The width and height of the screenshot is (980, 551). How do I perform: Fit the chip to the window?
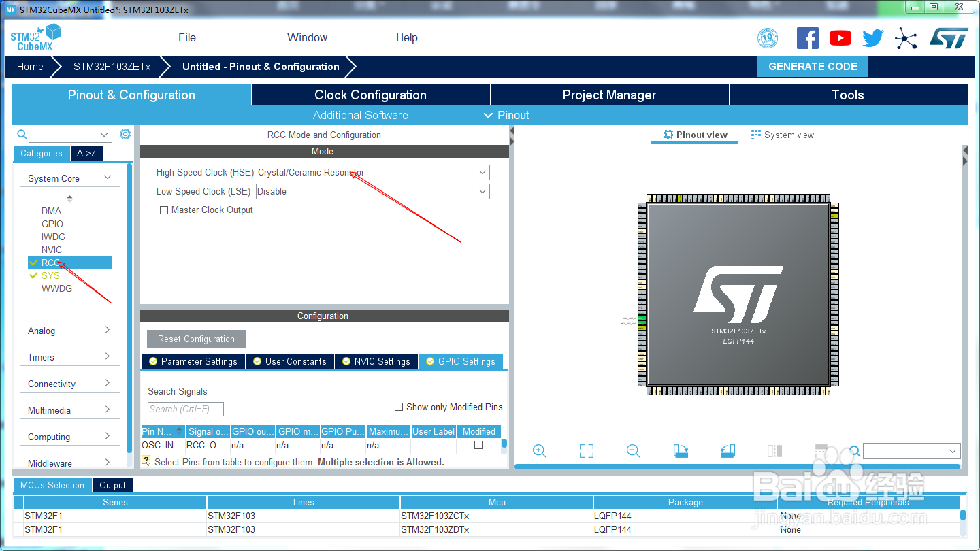click(x=587, y=450)
